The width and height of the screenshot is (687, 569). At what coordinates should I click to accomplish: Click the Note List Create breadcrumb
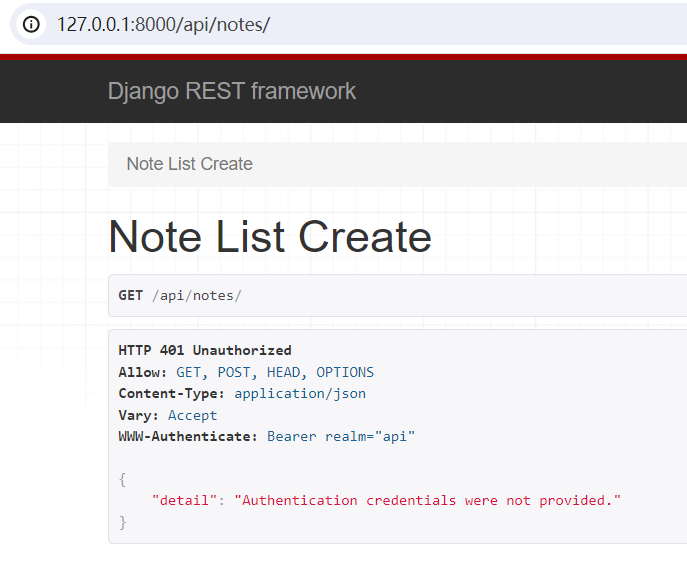click(189, 164)
